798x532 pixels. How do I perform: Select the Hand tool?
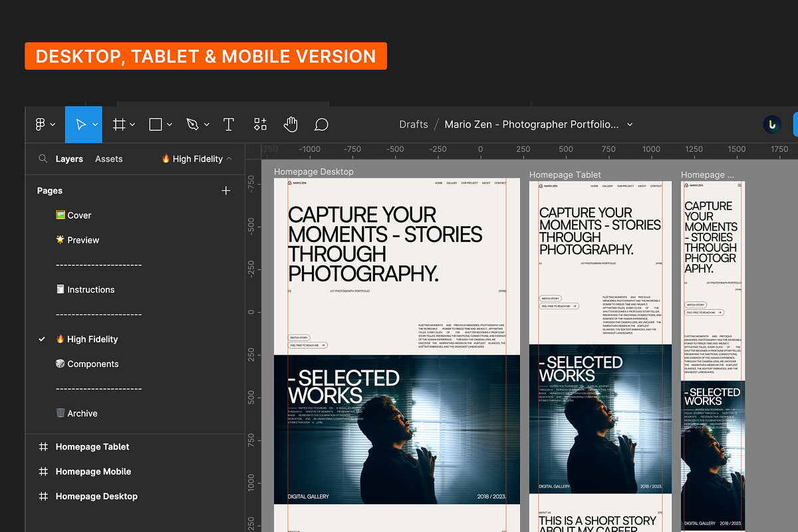(291, 124)
